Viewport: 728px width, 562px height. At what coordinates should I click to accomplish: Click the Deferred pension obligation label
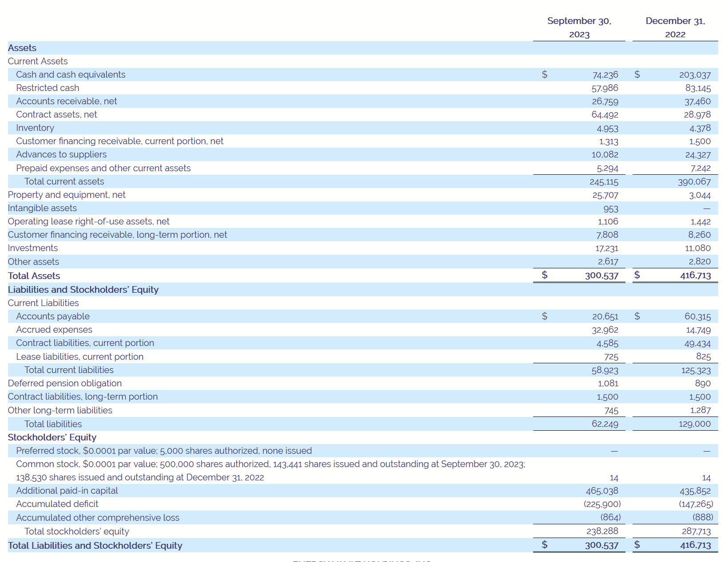pos(65,383)
